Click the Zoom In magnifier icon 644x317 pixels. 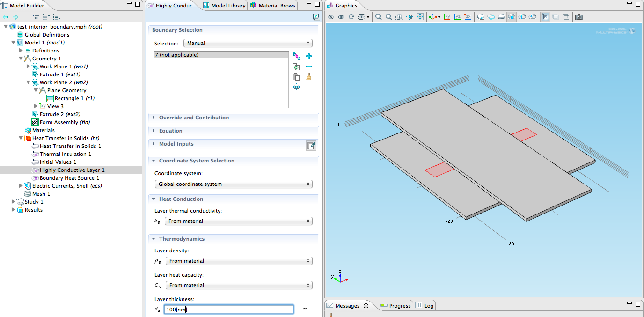point(379,17)
